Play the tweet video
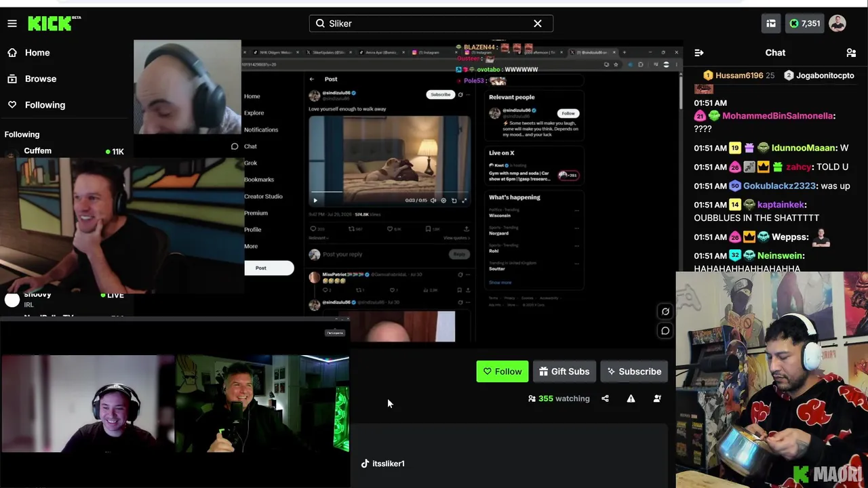This screenshot has height=488, width=868. 315,201
